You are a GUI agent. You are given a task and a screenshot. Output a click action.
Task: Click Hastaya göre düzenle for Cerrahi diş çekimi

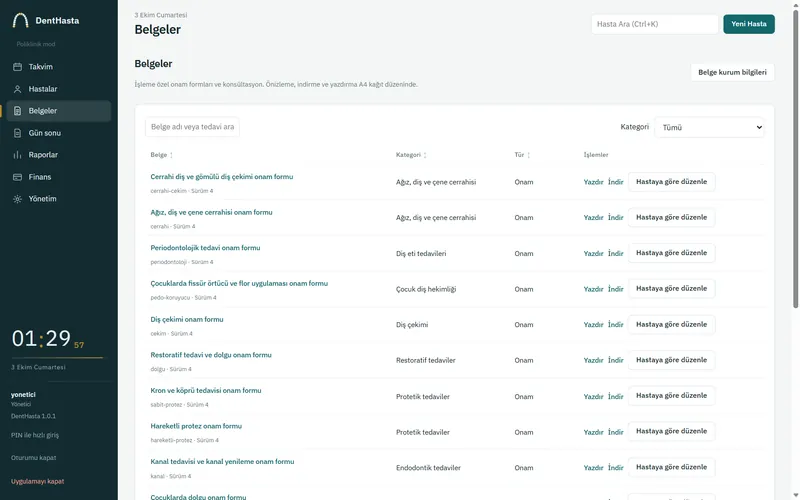click(x=671, y=182)
